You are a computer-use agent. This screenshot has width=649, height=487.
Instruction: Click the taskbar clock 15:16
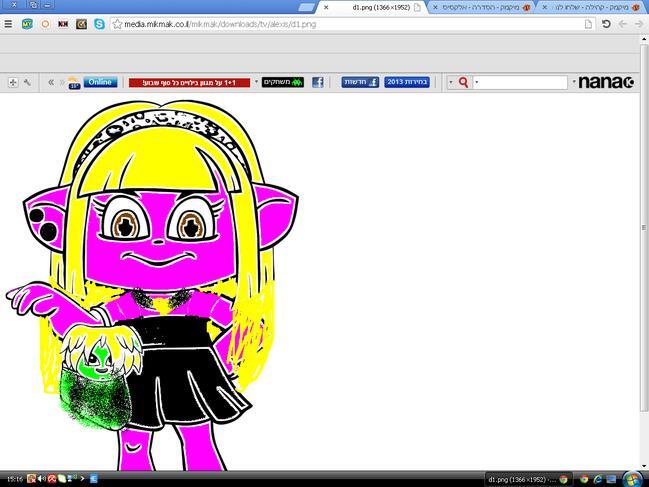click(x=14, y=479)
